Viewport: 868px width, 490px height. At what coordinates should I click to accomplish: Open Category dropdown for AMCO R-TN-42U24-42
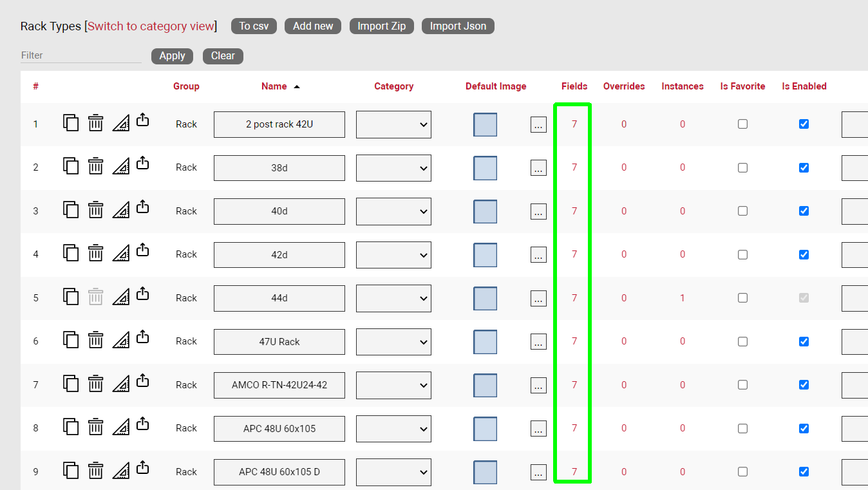coord(393,385)
